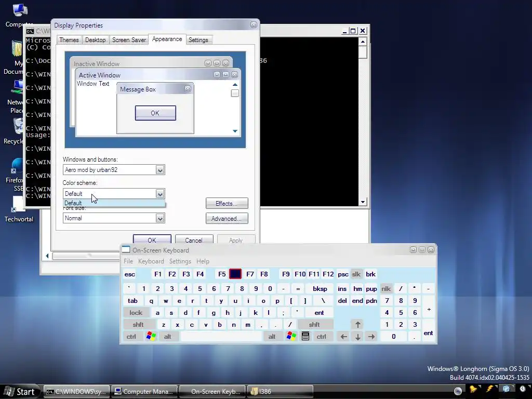
Task: Switch to the C:\WINDOWS\sy... taskbar item
Action: 77,392
